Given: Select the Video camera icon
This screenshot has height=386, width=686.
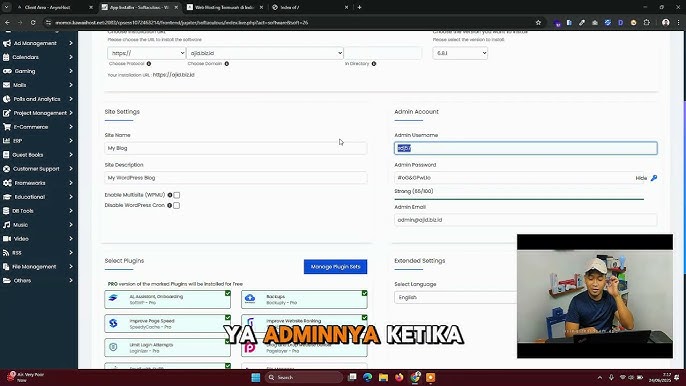Looking at the screenshot, I should click(x=7, y=239).
